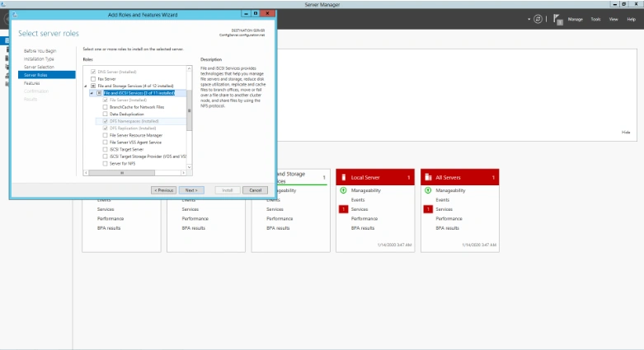Check Server for NFS
This screenshot has width=644, height=350.
106,163
